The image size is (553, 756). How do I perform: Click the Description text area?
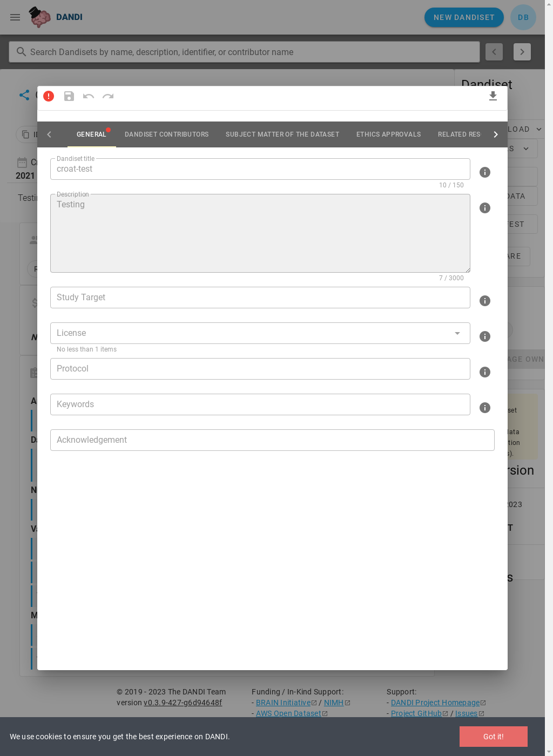point(260,233)
